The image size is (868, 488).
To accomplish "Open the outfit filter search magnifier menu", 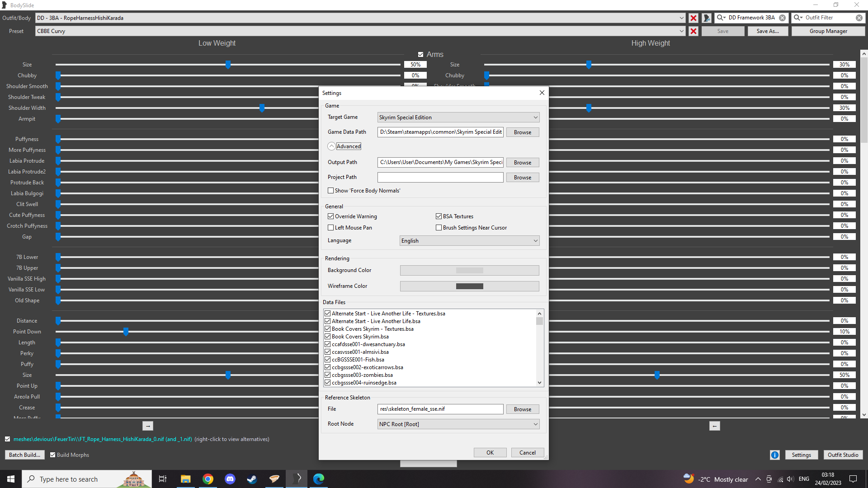I will tap(798, 18).
